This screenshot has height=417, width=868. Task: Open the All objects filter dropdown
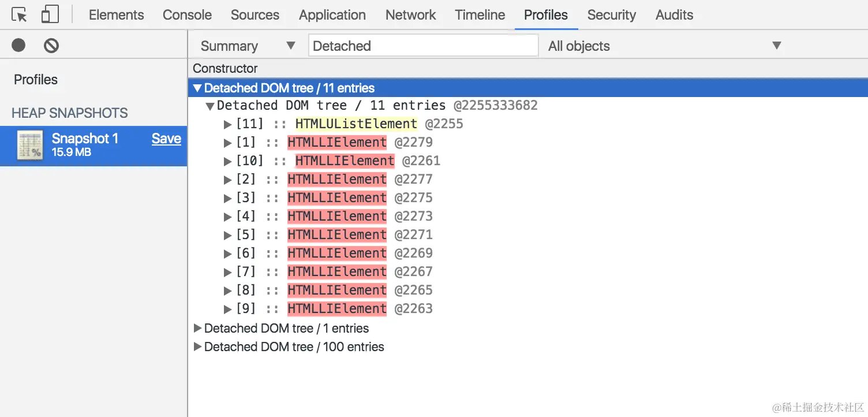pyautogui.click(x=665, y=46)
